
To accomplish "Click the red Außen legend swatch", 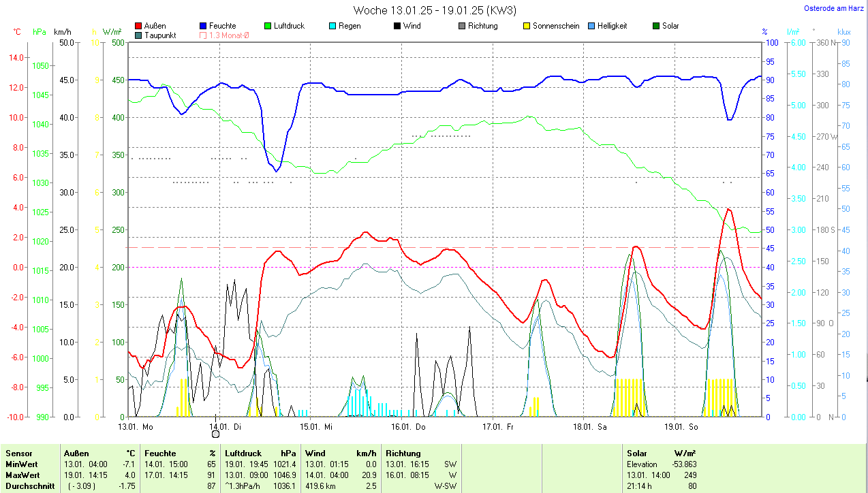I will coord(139,26).
